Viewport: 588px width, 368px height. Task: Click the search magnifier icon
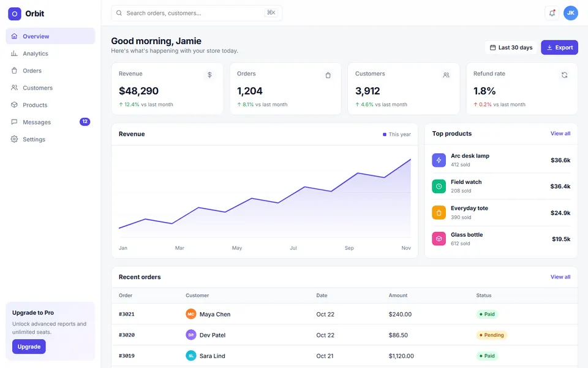tap(119, 13)
